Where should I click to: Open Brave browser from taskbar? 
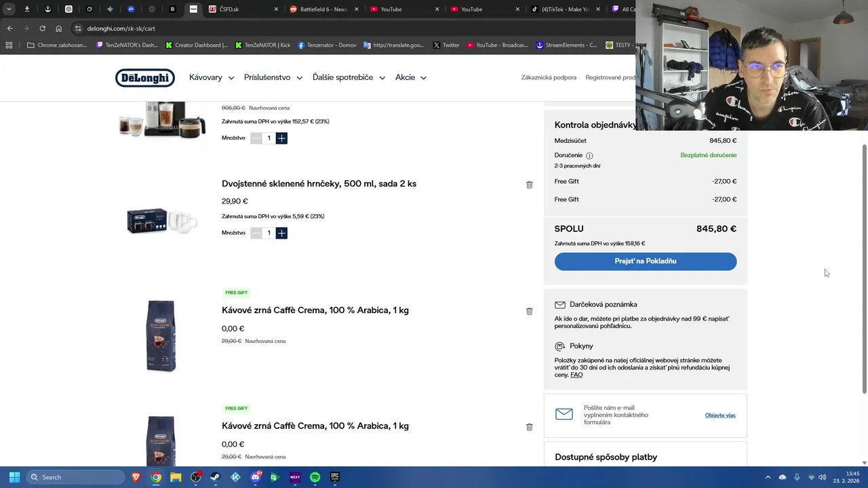(136, 477)
